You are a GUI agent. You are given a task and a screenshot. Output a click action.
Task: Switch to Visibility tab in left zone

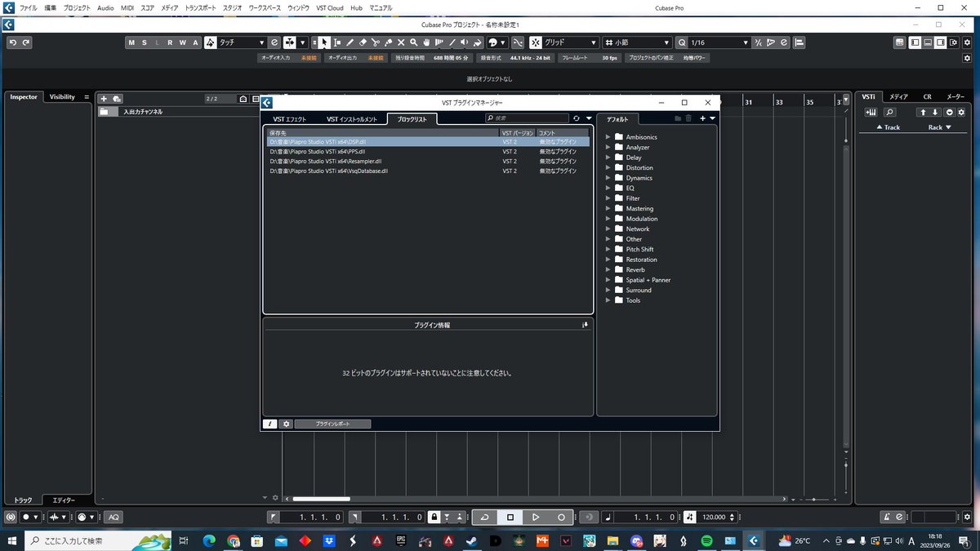[62, 97]
